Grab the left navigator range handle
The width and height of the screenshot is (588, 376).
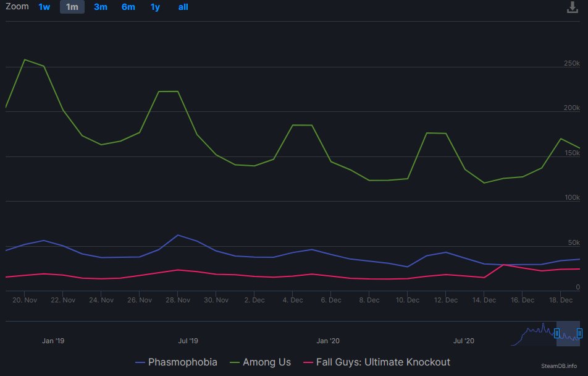pyautogui.click(x=556, y=333)
